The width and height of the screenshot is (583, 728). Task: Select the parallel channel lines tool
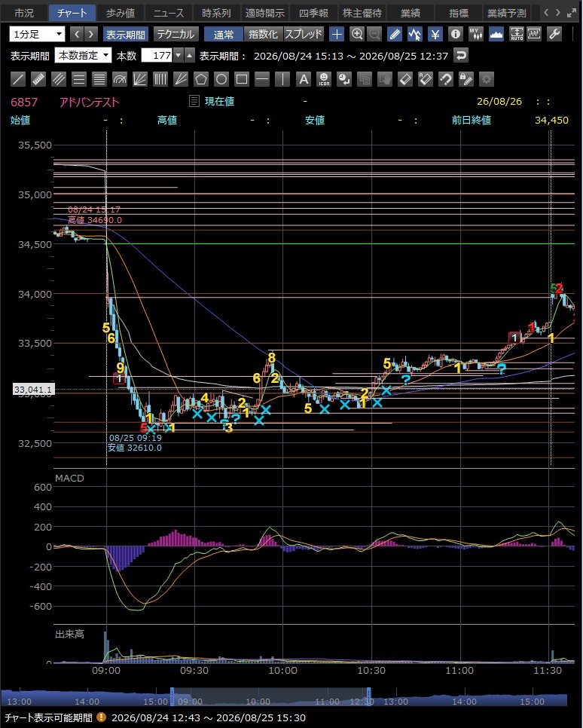click(59, 79)
